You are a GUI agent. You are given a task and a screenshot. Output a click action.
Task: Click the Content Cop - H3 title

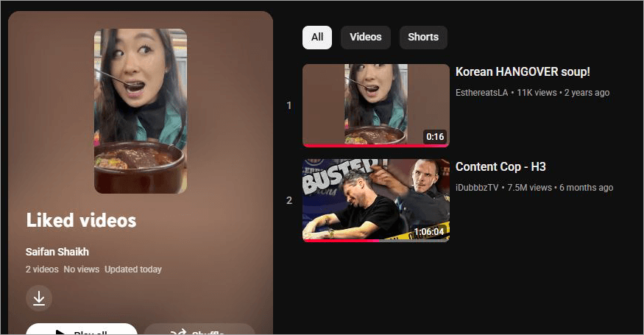click(x=500, y=167)
